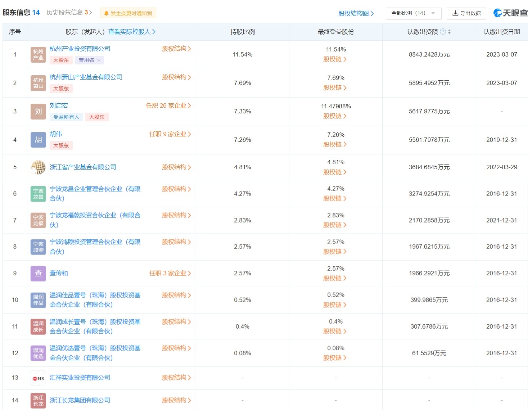
Task: Expand 任职 26 家企业 for 刘启宏
Action: coord(168,105)
